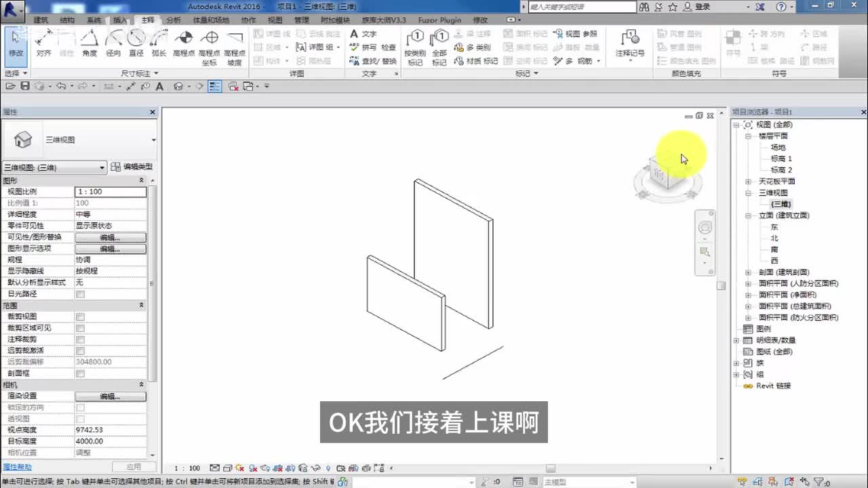Open the 选择 panel dropdown
Image resolution: width=868 pixels, height=488 pixels.
coord(16,73)
